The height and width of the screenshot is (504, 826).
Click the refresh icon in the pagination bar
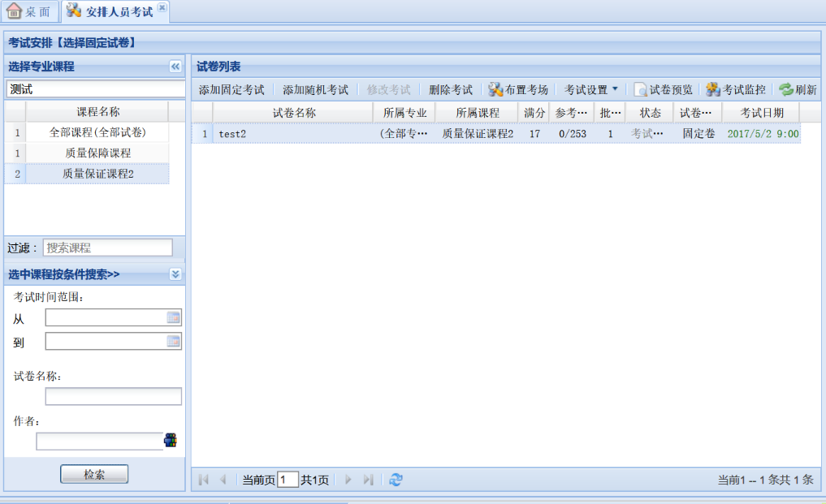(396, 480)
